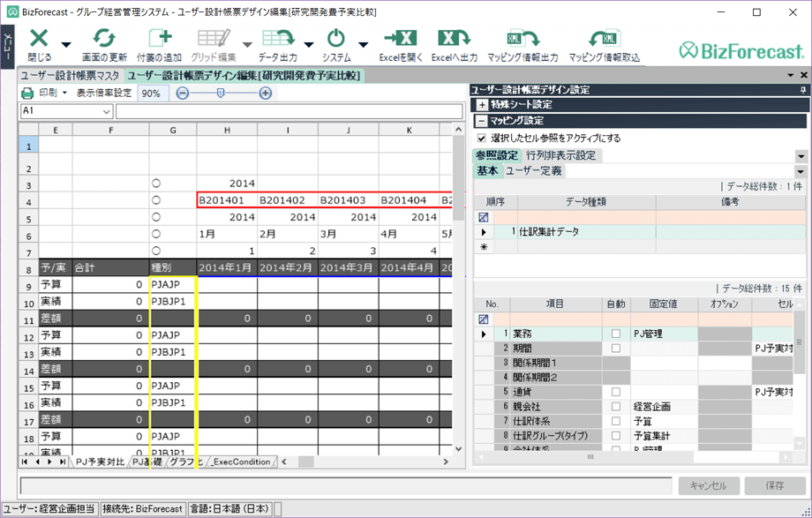Click the zoom out minus icon
The height and width of the screenshot is (518, 812).
tap(183, 94)
